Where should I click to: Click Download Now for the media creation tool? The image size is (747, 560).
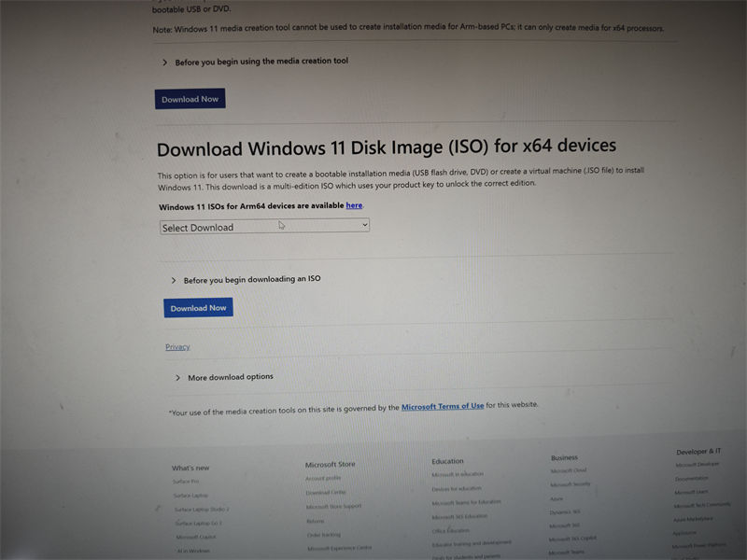(190, 99)
